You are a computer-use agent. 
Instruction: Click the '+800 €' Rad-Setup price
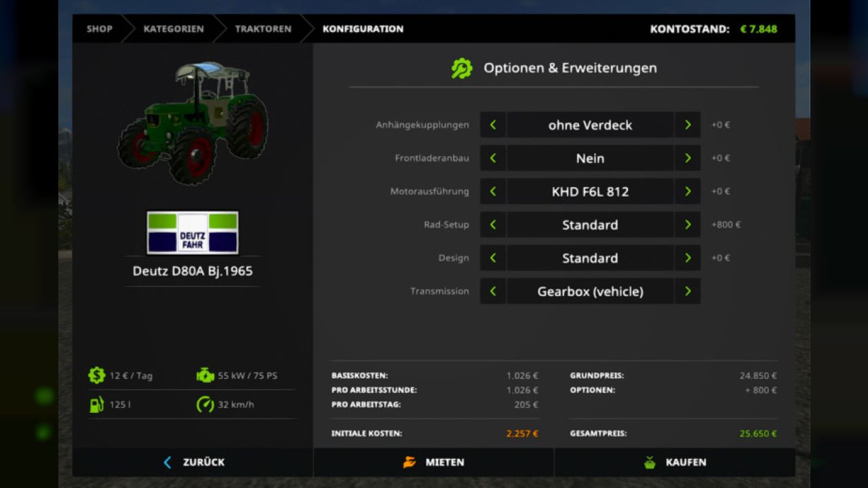pos(726,224)
